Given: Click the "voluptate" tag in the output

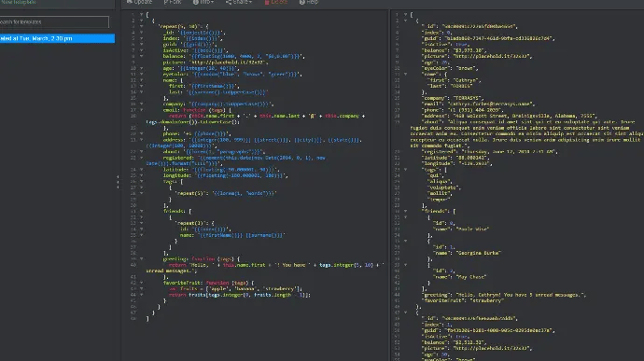Looking at the screenshot, I should point(444,187).
